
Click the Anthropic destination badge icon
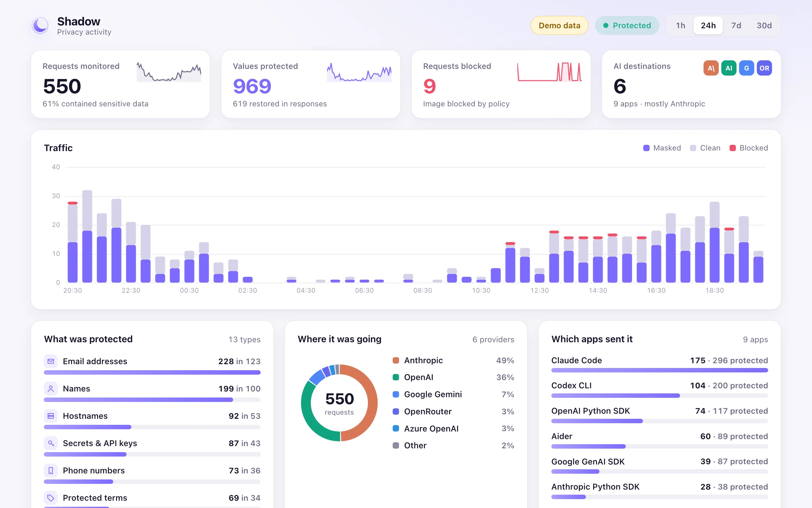coord(711,68)
